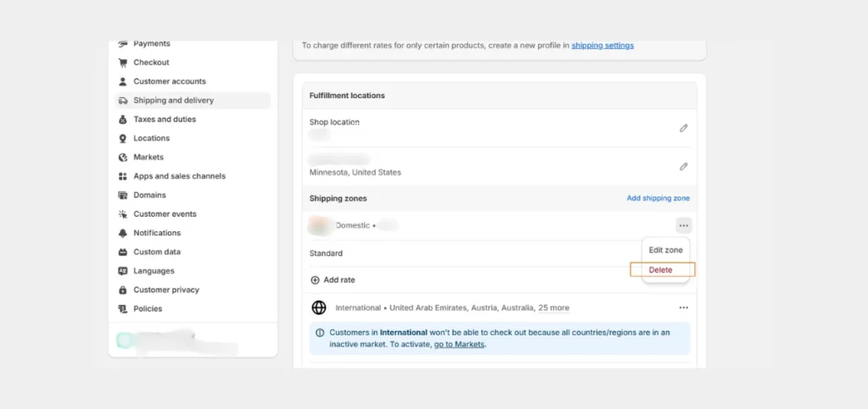
Task: Click the Taxes and duties icon
Action: [x=123, y=119]
